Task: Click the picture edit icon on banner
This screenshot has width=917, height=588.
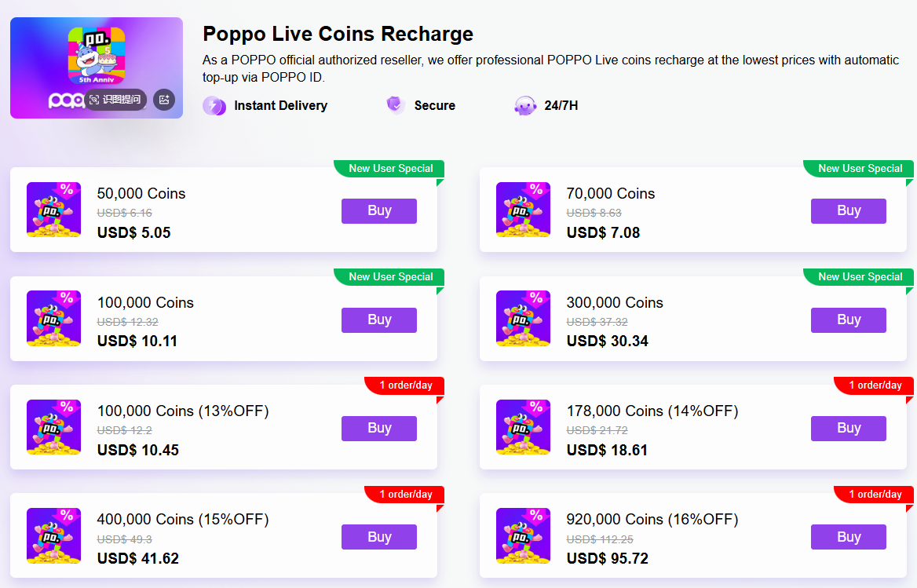Action: point(164,100)
